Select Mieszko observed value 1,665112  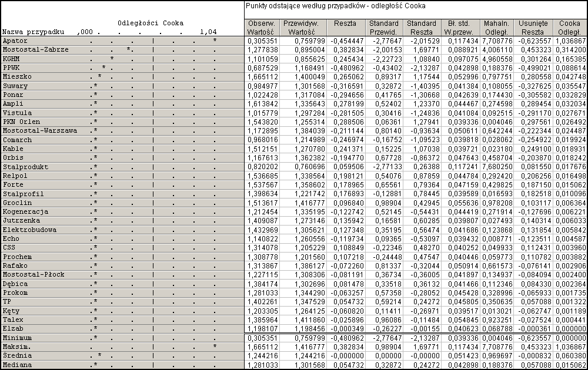[263, 77]
